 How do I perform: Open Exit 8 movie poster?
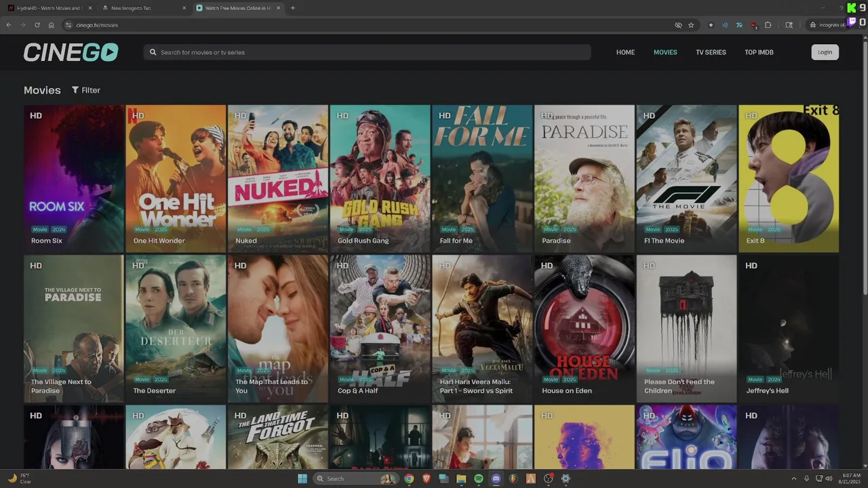coord(789,178)
